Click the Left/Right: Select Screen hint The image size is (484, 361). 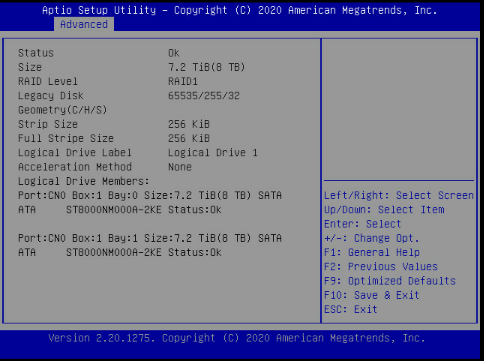(399, 195)
